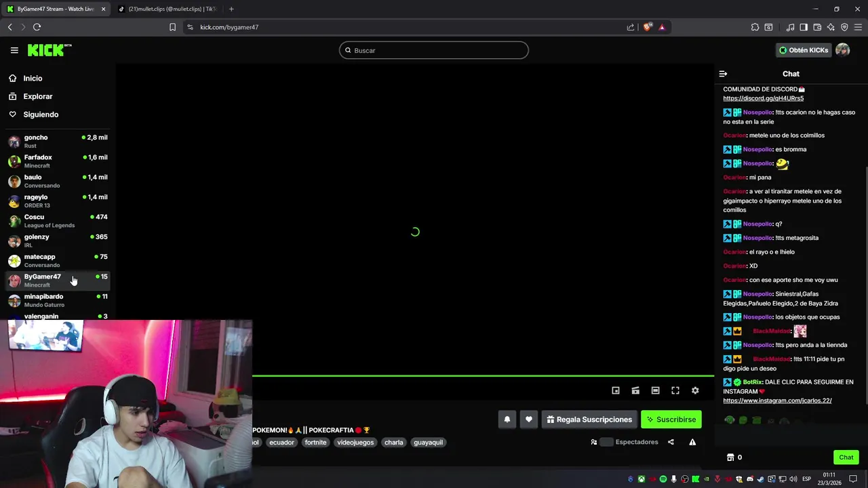This screenshot has width=868, height=488.
Task: Select the fortnite tag
Action: 315,443
